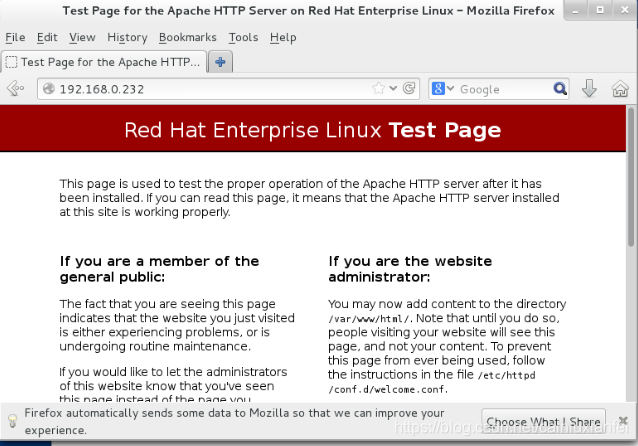Click the vertical page scrollbar thumb

pyautogui.click(x=631, y=177)
